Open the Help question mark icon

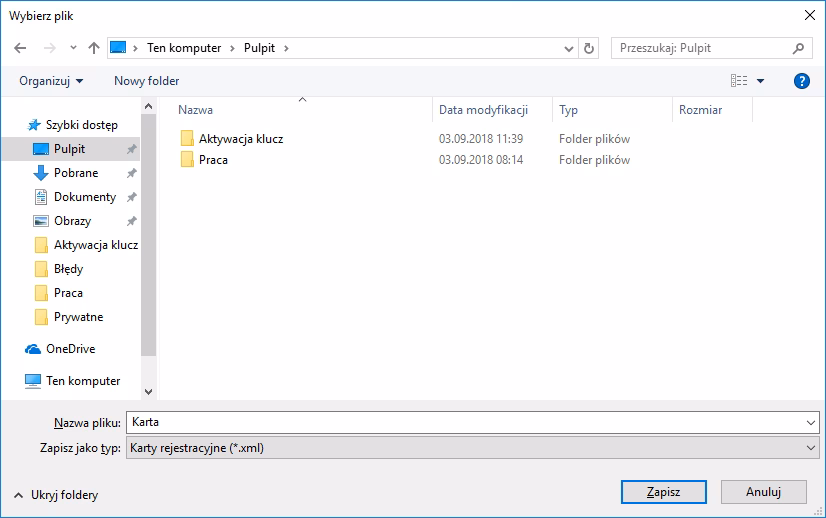(x=800, y=81)
